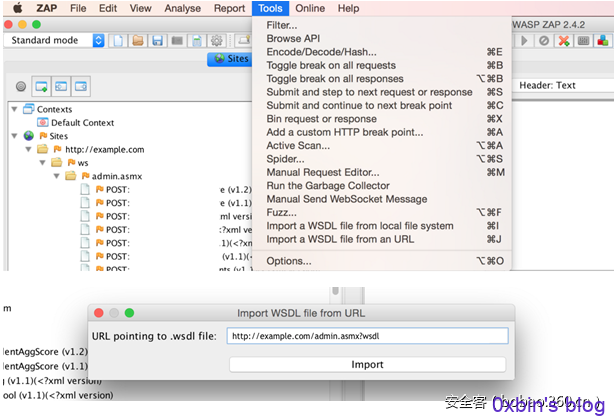Image resolution: width=615 pixels, height=420 pixels.
Task: Select the first POST: (v1.2) row
Action: point(166,189)
